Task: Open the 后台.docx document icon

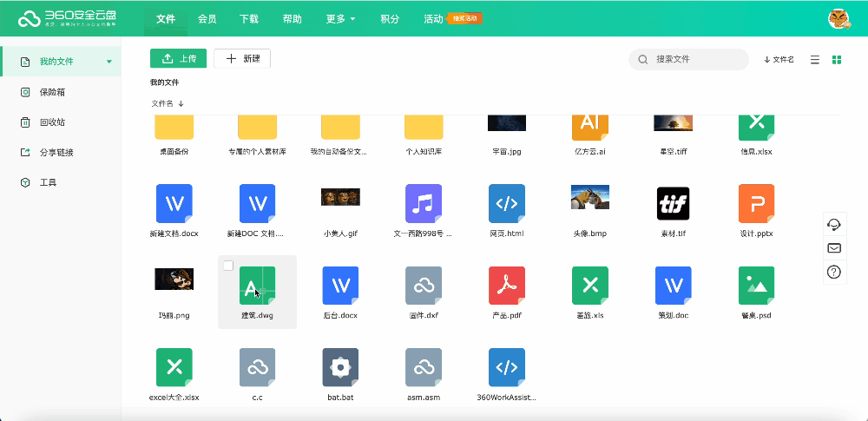Action: 340,286
